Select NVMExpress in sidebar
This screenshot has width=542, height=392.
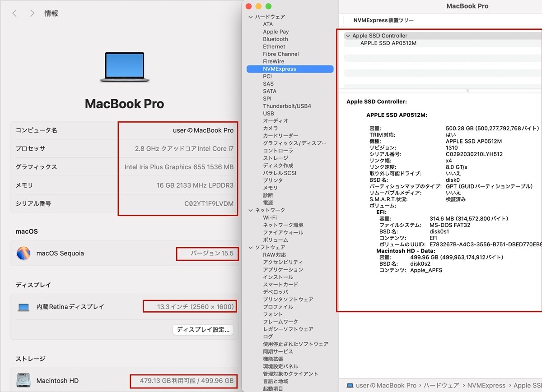tap(290, 69)
